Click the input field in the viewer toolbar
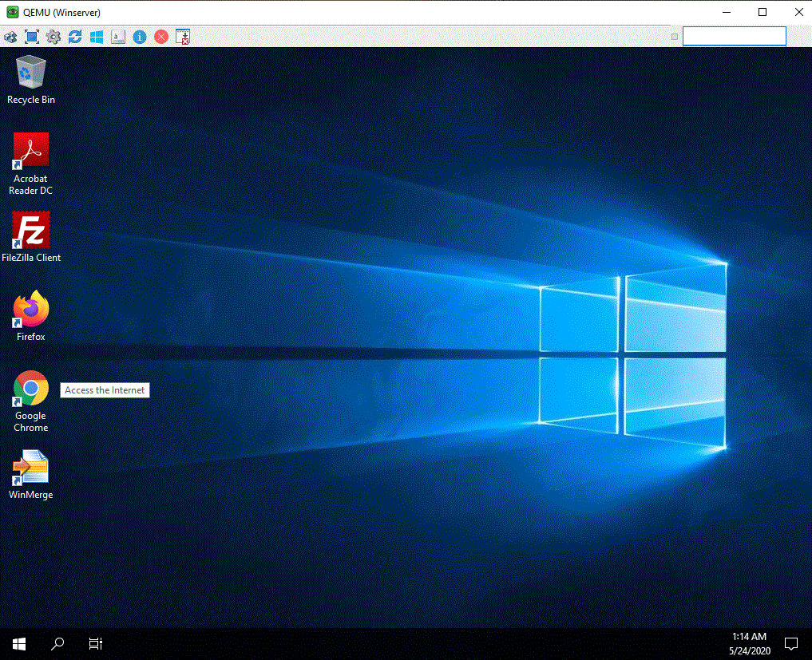 (734, 36)
